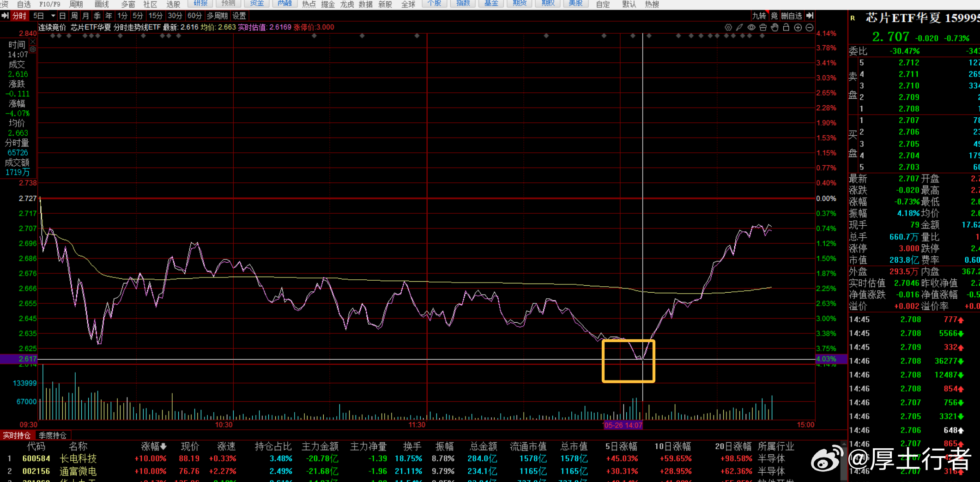Open the F10/F9 menu
Image resolution: width=980 pixels, height=482 pixels.
click(49, 4)
